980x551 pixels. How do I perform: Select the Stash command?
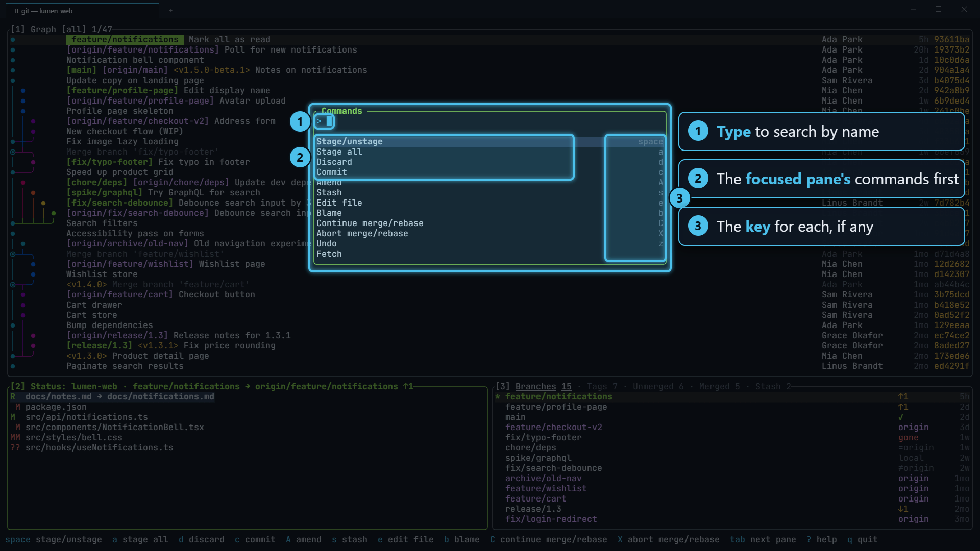tap(490, 193)
